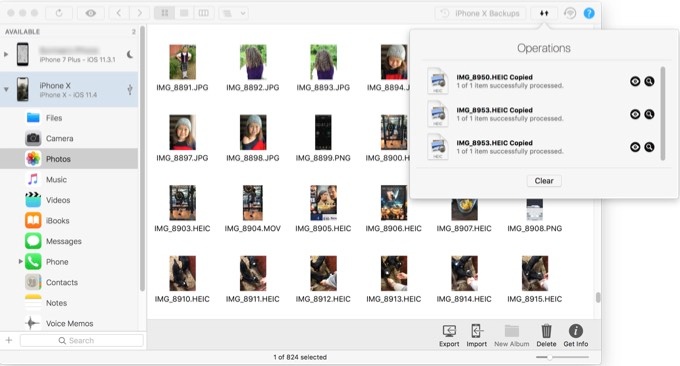The image size is (680, 366).
Task: Open Contacts in the sidebar
Action: coord(69,282)
